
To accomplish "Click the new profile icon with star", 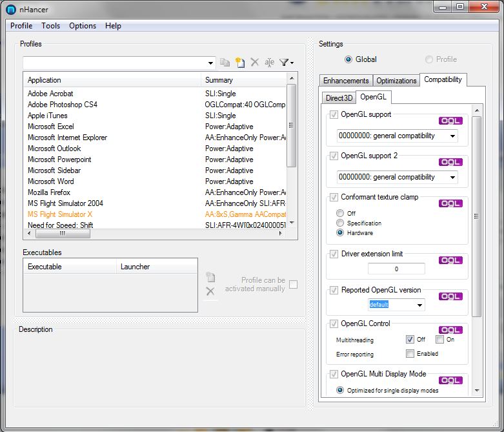I will point(240,63).
